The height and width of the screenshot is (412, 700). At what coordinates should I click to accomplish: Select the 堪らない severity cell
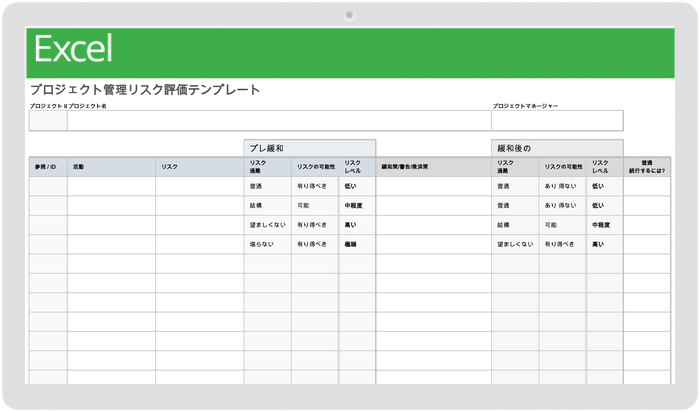click(x=268, y=245)
